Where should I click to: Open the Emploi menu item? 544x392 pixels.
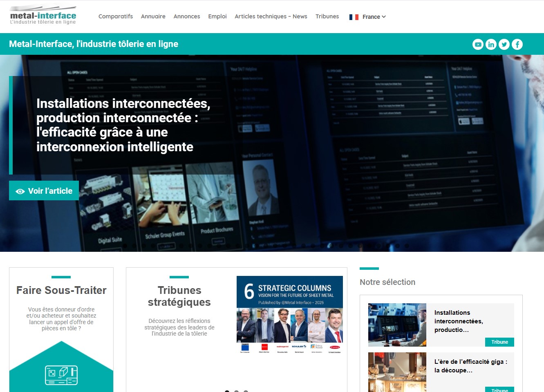[x=217, y=16]
